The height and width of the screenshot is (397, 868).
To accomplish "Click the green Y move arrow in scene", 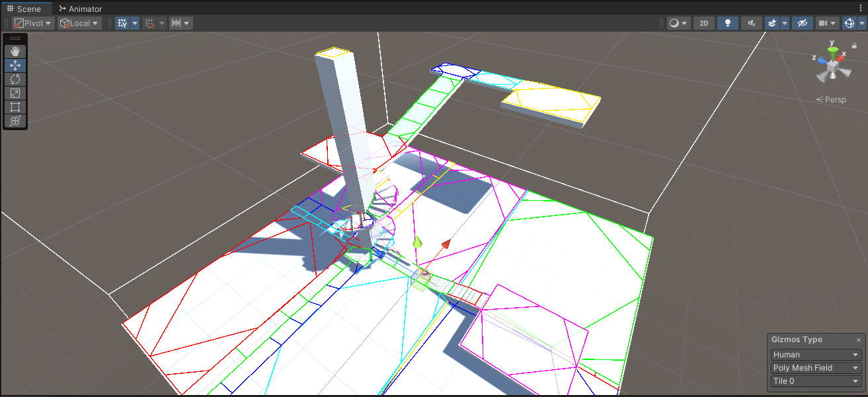I will tap(417, 244).
